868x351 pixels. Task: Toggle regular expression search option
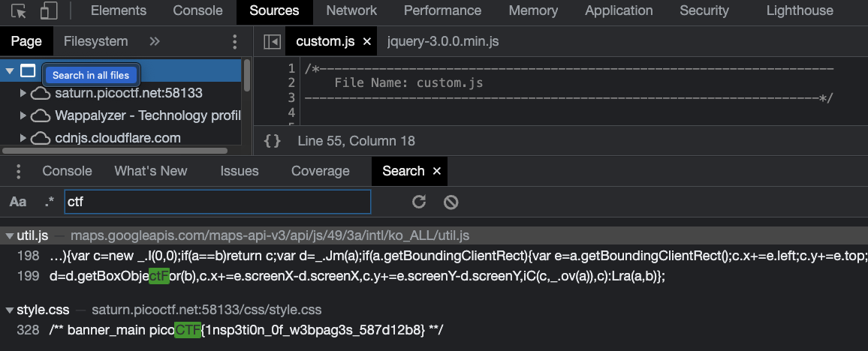(50, 202)
